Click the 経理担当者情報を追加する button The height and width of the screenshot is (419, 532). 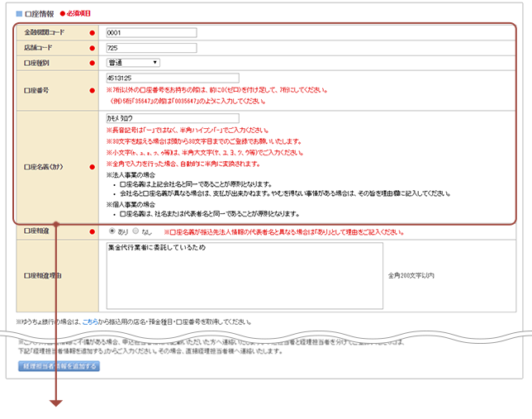(59, 366)
